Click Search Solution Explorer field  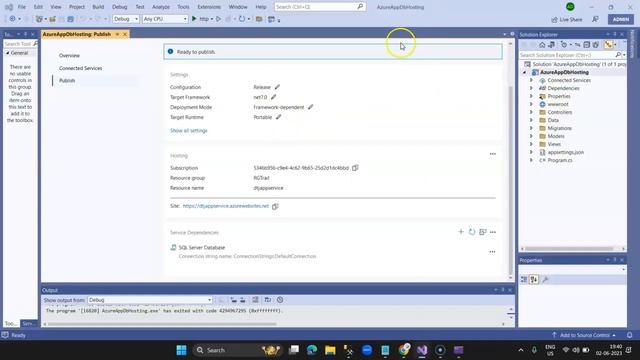(573, 55)
